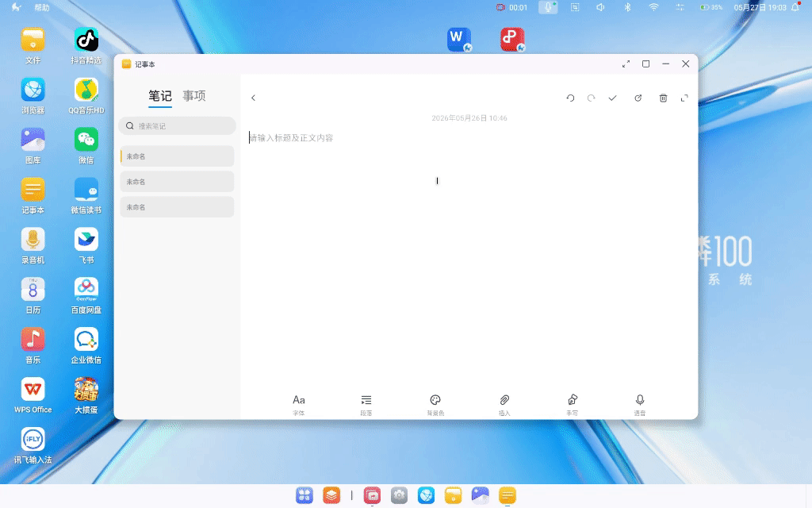This screenshot has width=812, height=508.
Task: Launch 微信读书 from the desktop
Action: click(x=86, y=195)
